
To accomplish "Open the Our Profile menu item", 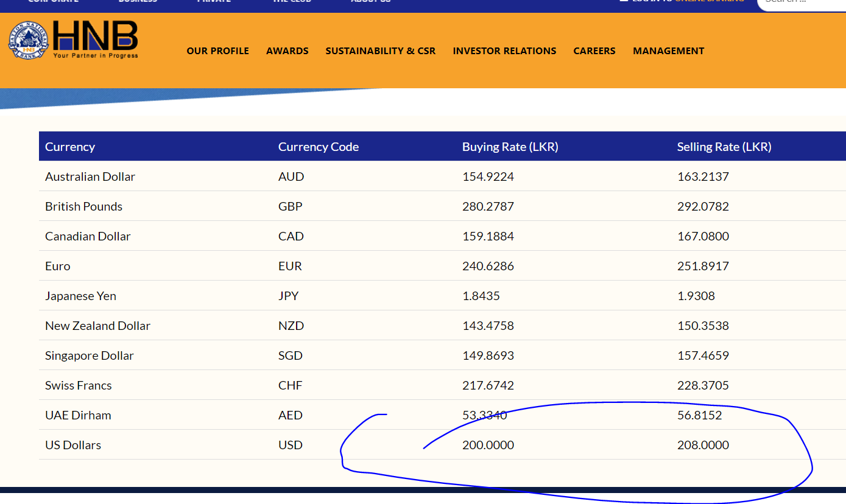I will click(x=217, y=51).
